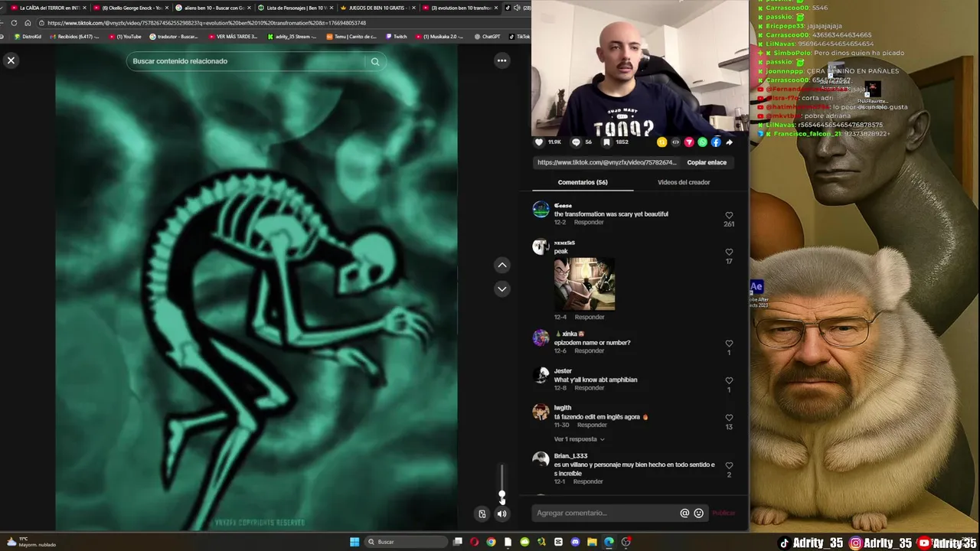Open more share options arrow
980x551 pixels.
tap(729, 142)
